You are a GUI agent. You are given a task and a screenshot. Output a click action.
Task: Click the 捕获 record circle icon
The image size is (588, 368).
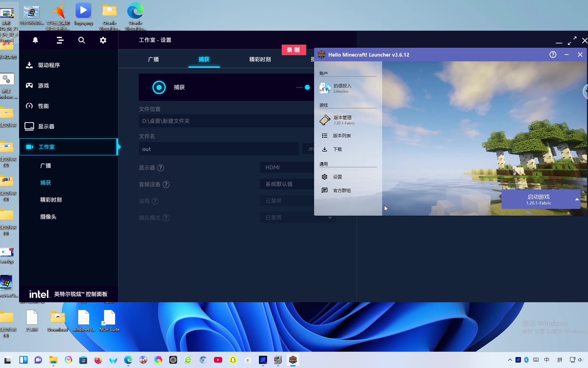[159, 87]
